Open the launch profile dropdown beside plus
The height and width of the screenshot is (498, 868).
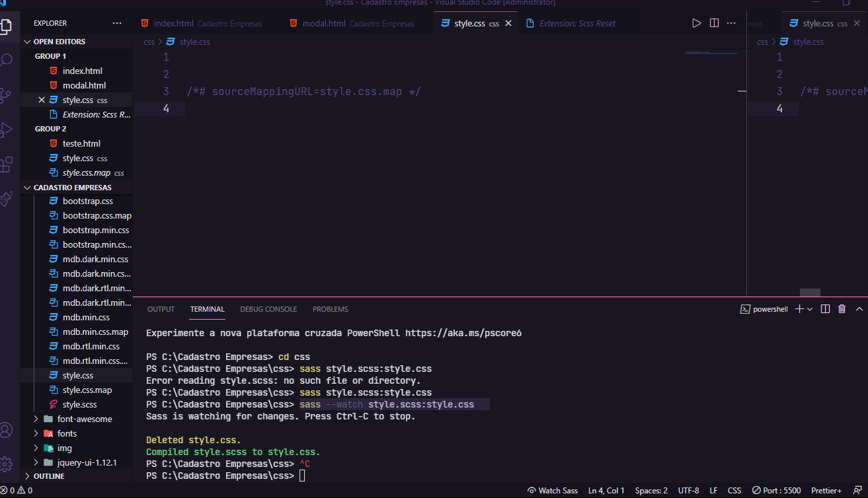[810, 309]
